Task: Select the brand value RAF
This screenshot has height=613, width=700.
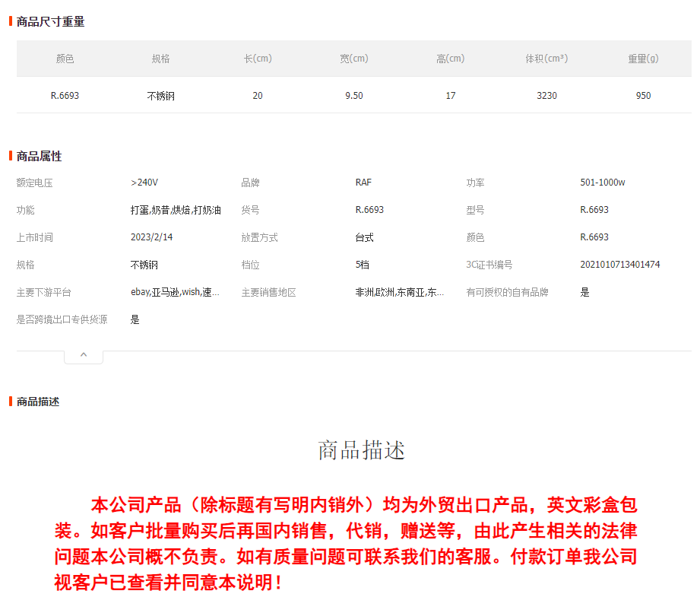Action: click(x=363, y=183)
